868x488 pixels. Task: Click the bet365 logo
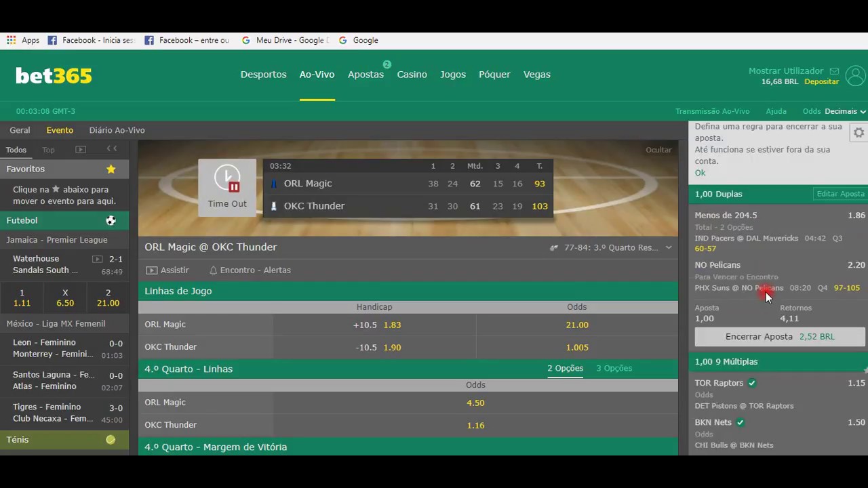click(54, 75)
